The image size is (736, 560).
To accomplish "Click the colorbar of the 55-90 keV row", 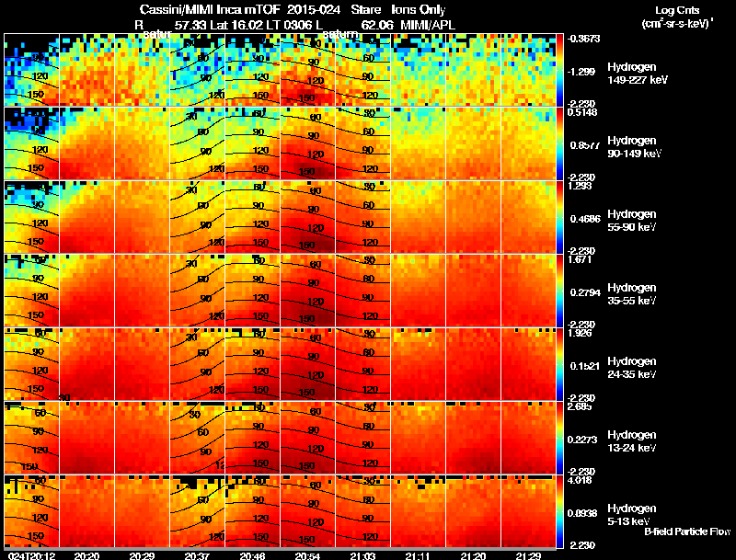I will tap(559, 217).
